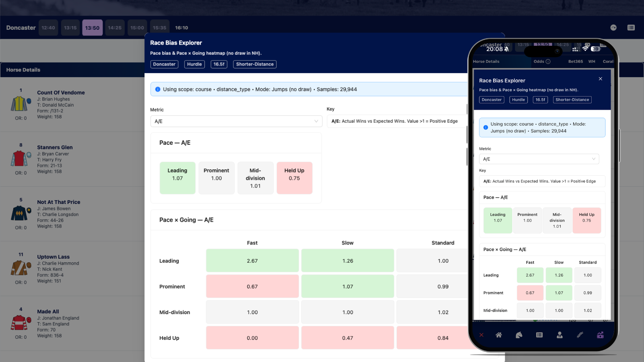The height and width of the screenshot is (362, 644).
Task: Open the racecard list icon in phone nav
Action: (539, 335)
